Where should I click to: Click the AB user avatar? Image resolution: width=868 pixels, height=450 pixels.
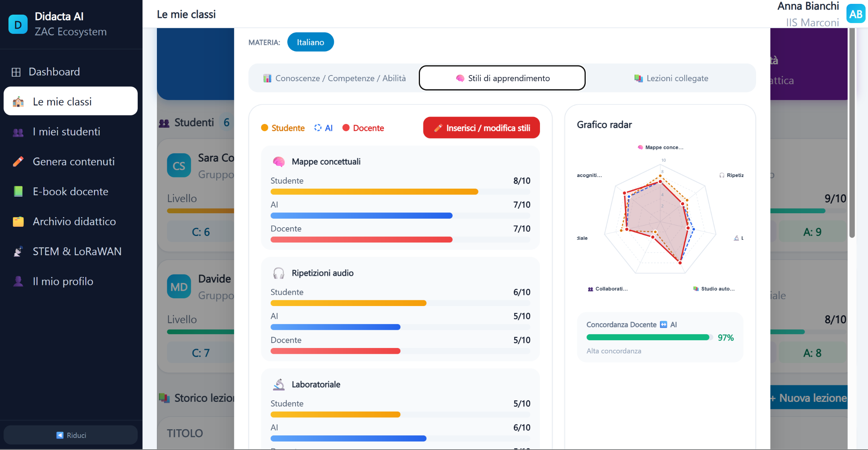856,14
